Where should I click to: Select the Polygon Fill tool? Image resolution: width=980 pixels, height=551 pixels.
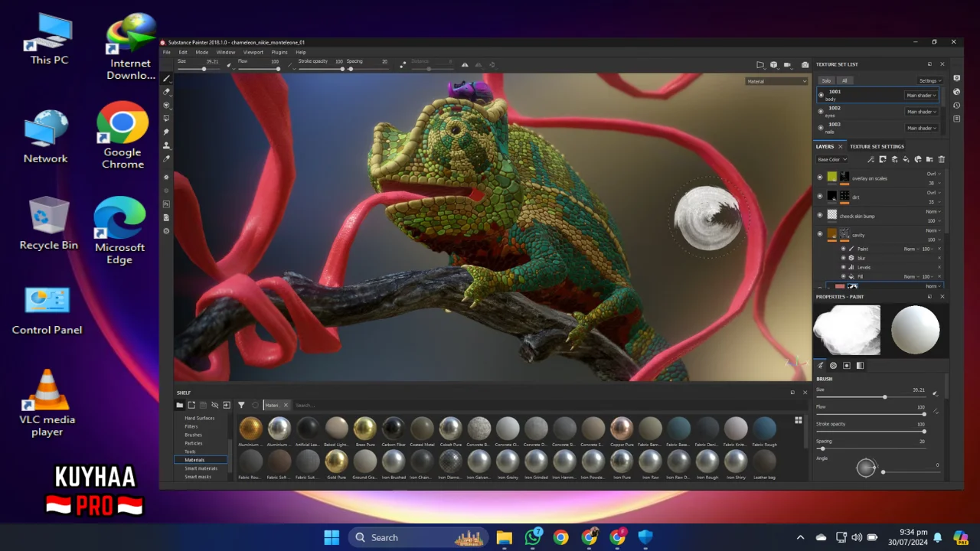[166, 118]
